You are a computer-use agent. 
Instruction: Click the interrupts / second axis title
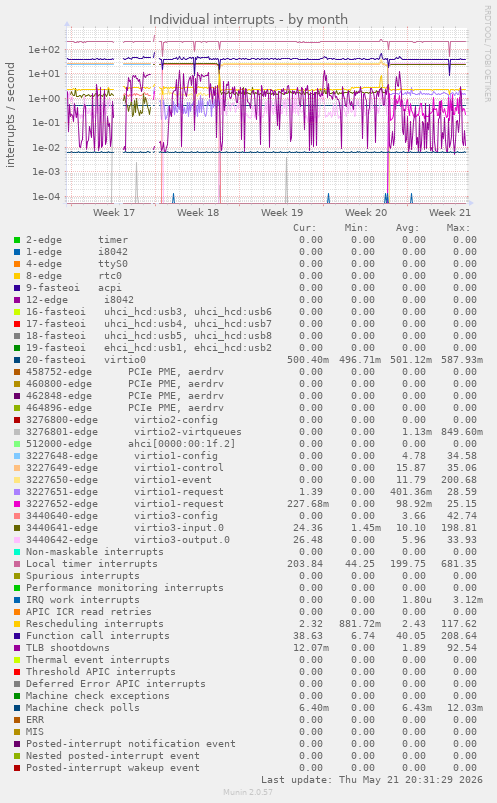(x=10, y=115)
